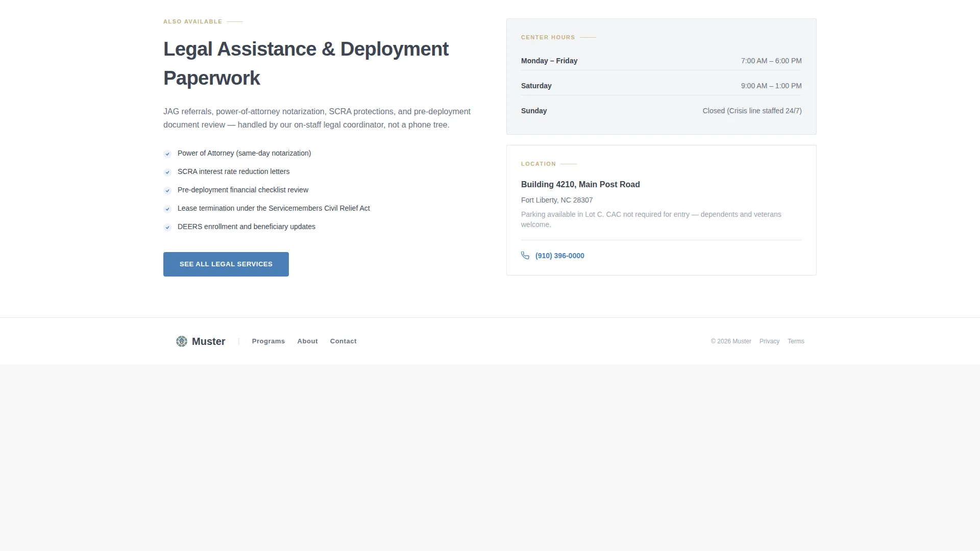Click checkmark icon beside SCRA interest rate reduction
Viewport: 980px width, 551px height.
click(167, 172)
